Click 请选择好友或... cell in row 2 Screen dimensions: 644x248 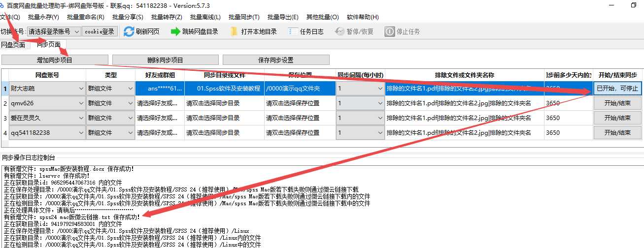click(x=160, y=103)
